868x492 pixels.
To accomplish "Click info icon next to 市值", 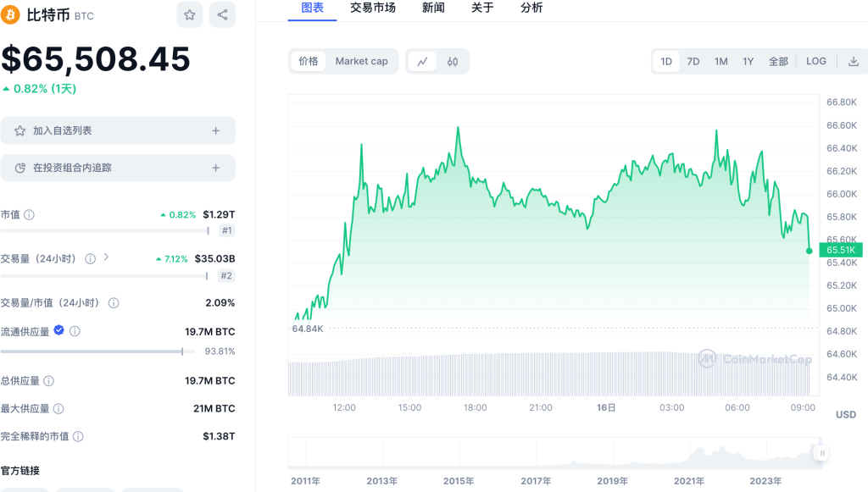I will point(30,215).
